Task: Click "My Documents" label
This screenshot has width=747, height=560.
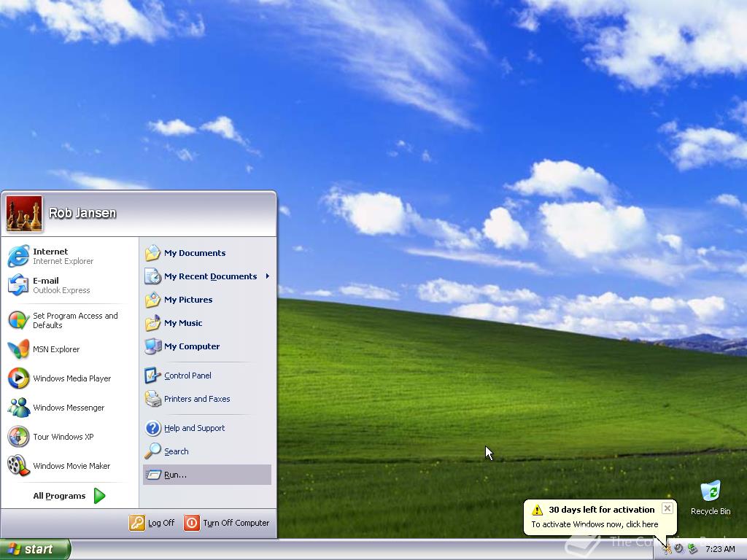Action: [195, 253]
